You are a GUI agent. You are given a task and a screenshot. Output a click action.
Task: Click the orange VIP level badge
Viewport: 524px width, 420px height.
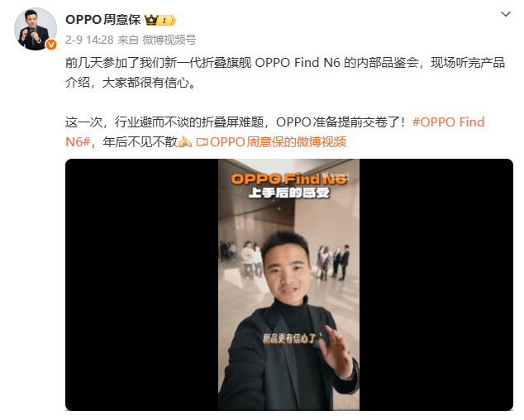[166, 21]
